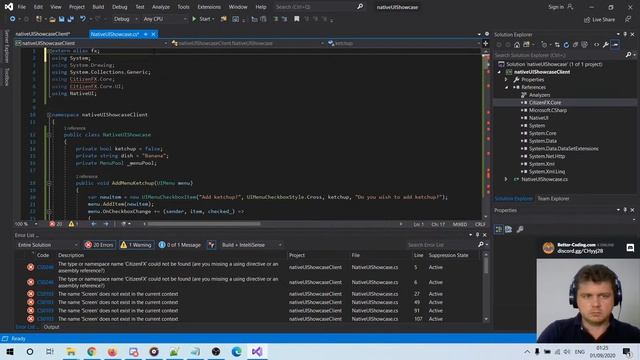Sort the error list by Description column header
Screen dimensions: 640x360
(x=71, y=255)
